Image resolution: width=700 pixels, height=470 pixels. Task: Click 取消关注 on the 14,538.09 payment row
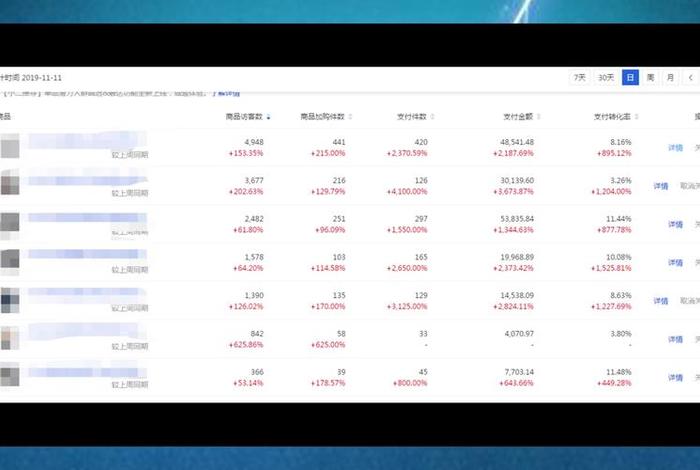[689, 300]
